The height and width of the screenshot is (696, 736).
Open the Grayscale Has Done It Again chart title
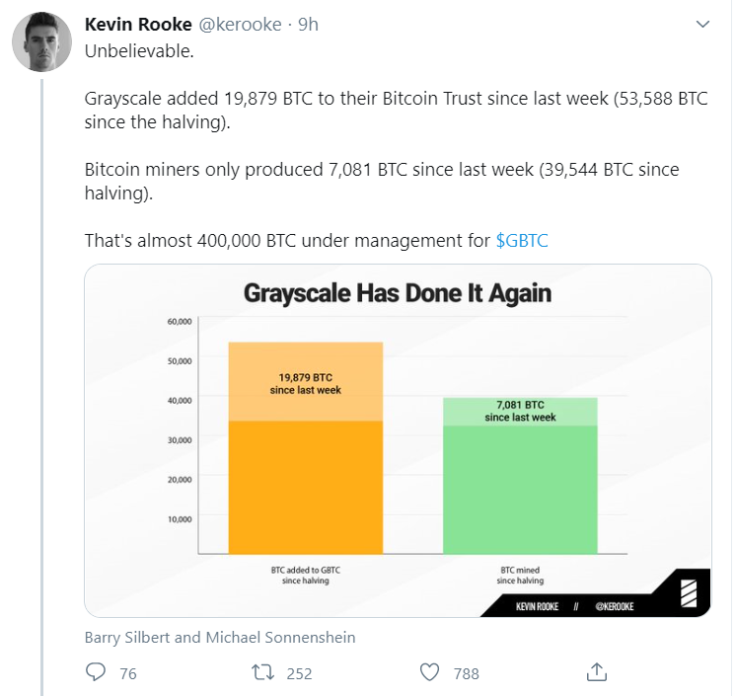(x=398, y=293)
